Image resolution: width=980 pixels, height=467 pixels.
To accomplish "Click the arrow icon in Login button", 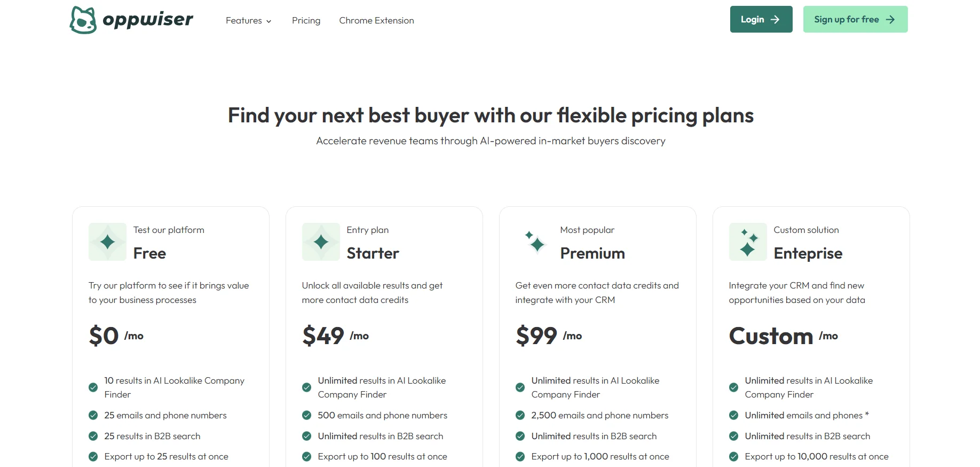I will click(x=777, y=19).
